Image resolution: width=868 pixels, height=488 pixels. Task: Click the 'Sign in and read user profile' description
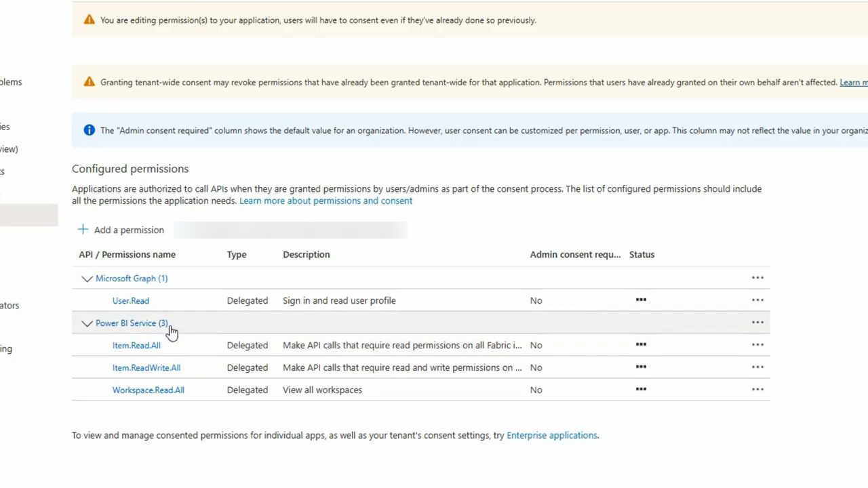tap(339, 300)
